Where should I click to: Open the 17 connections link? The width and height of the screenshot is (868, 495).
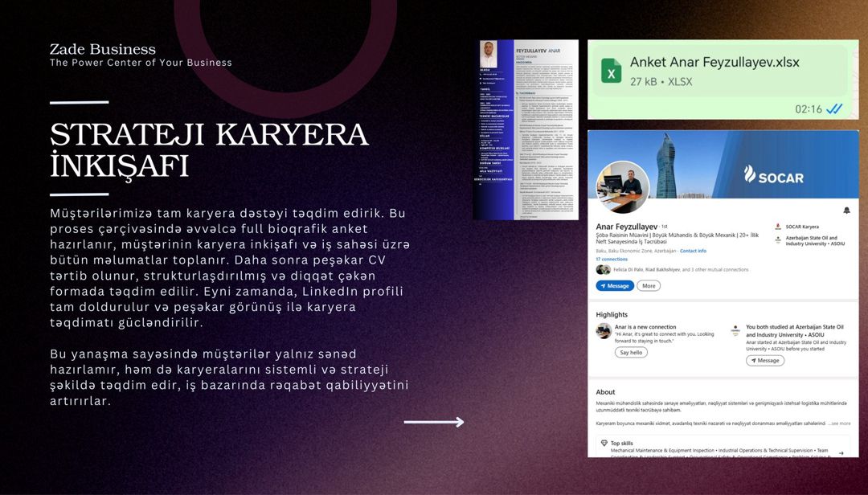coord(612,259)
